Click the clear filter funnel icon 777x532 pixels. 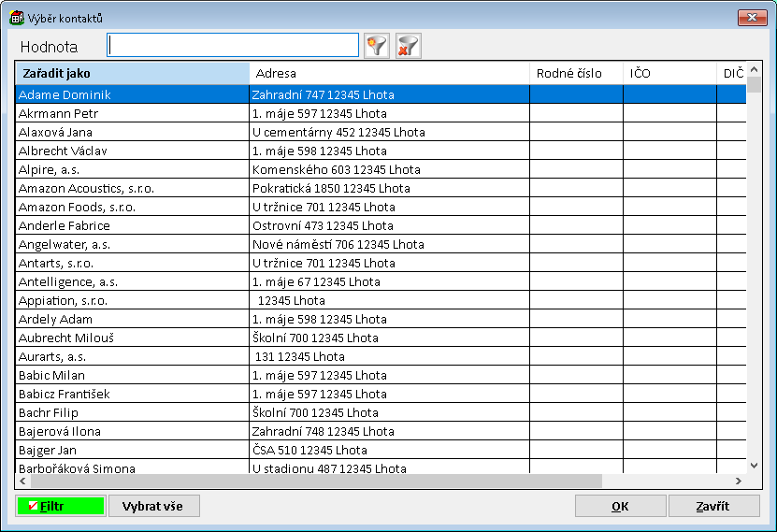click(x=408, y=46)
